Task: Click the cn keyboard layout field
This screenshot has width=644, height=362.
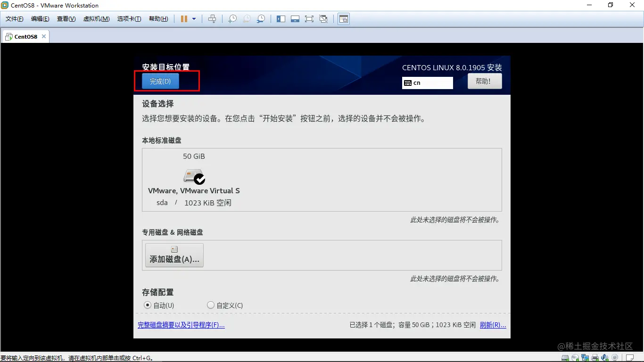Action: (x=428, y=83)
